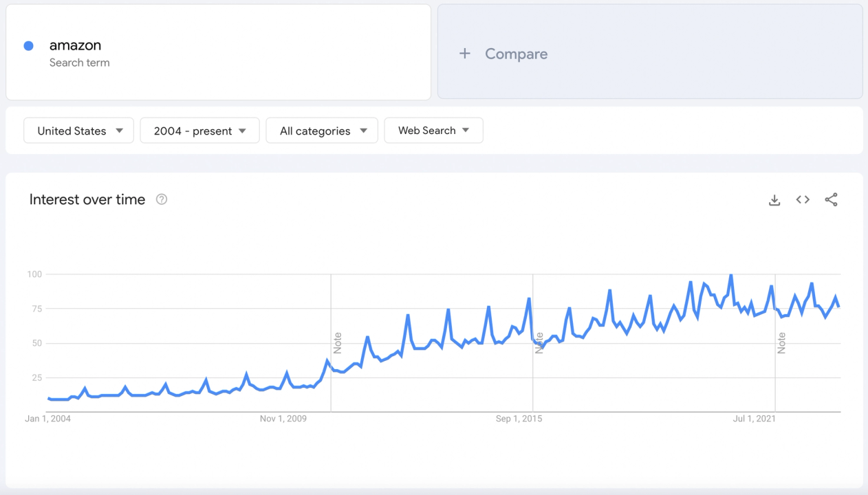The width and height of the screenshot is (868, 495).
Task: Add a Compare search term
Action: tap(650, 52)
